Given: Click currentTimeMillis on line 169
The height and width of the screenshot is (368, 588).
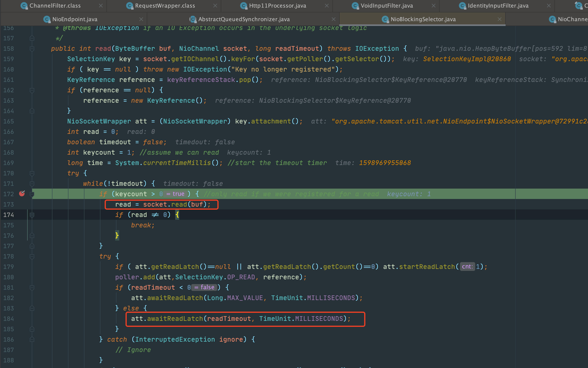Looking at the screenshot, I should pos(177,163).
